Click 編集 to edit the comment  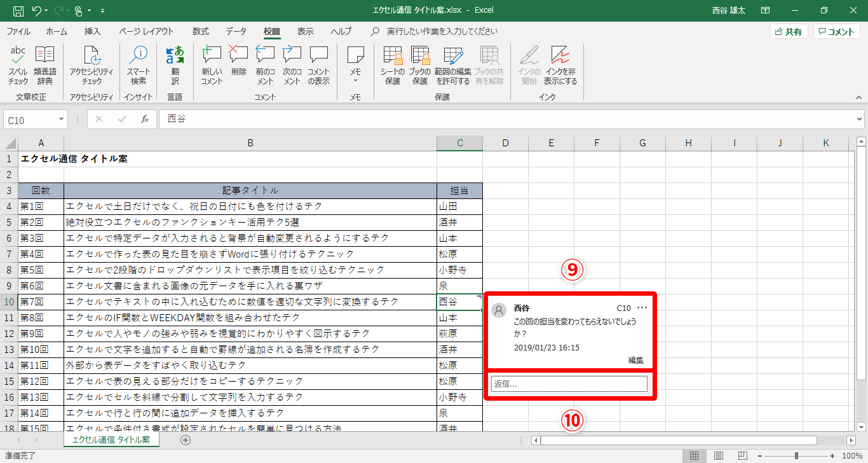point(636,360)
